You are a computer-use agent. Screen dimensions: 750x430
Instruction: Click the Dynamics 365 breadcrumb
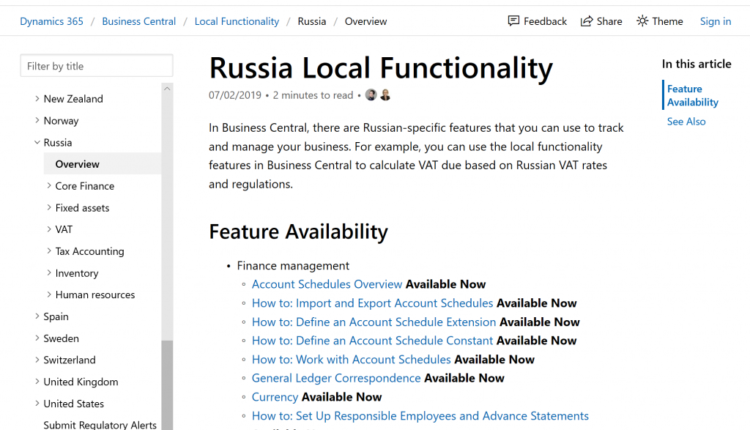[x=52, y=21]
